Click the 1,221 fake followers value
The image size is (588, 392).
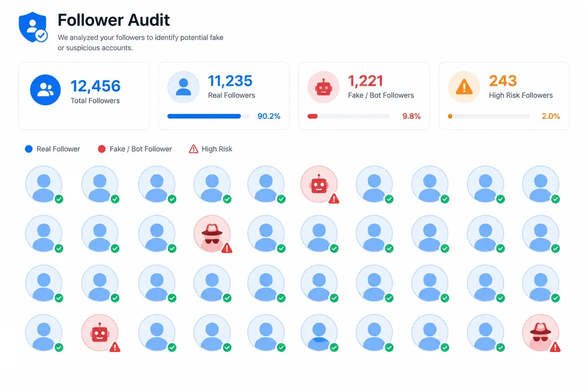click(x=366, y=81)
